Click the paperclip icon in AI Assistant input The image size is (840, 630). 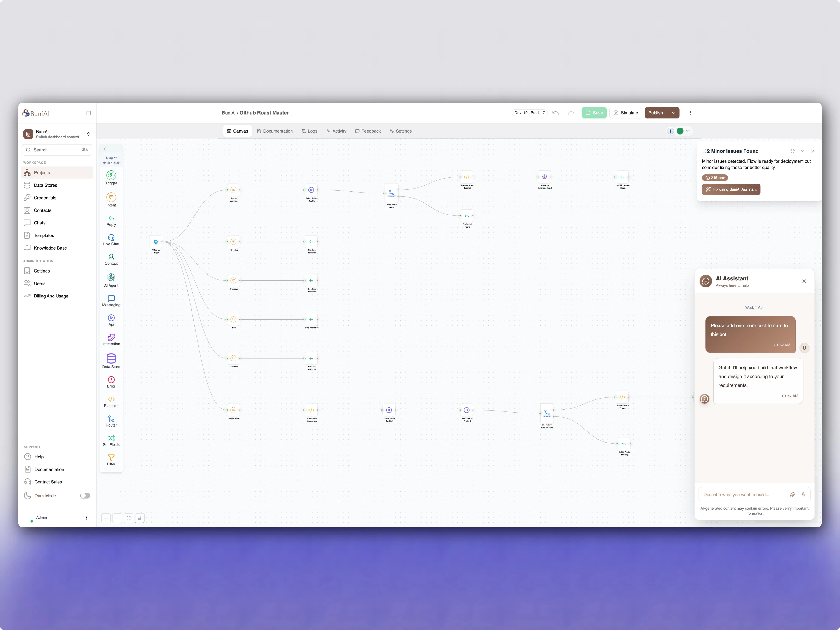pyautogui.click(x=793, y=494)
